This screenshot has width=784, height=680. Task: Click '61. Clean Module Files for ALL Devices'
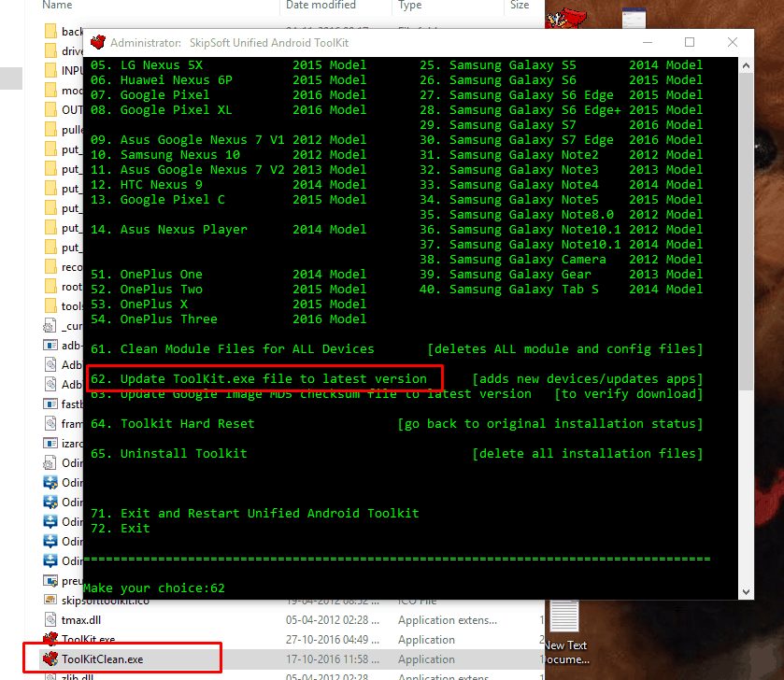(x=232, y=348)
